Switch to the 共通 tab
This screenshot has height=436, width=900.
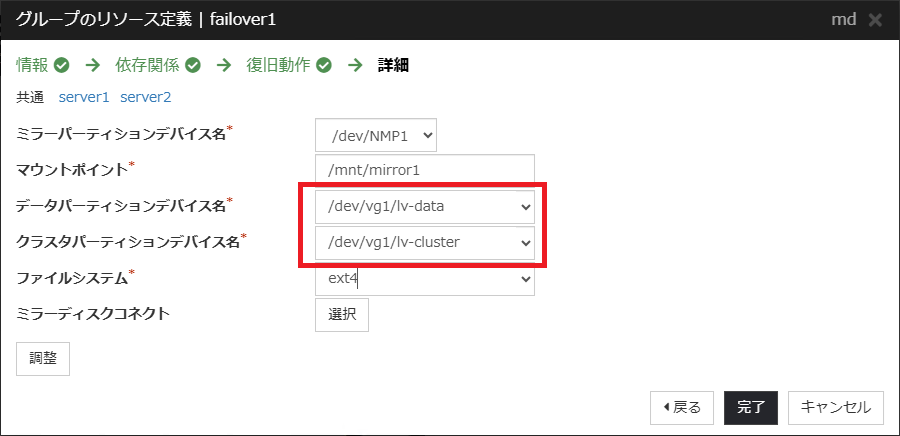(x=30, y=97)
